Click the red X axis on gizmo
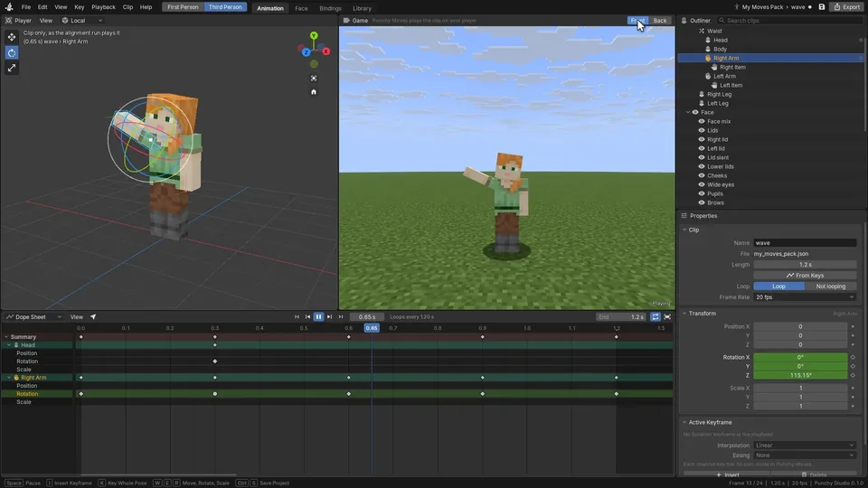This screenshot has width=868, height=488. (x=326, y=52)
